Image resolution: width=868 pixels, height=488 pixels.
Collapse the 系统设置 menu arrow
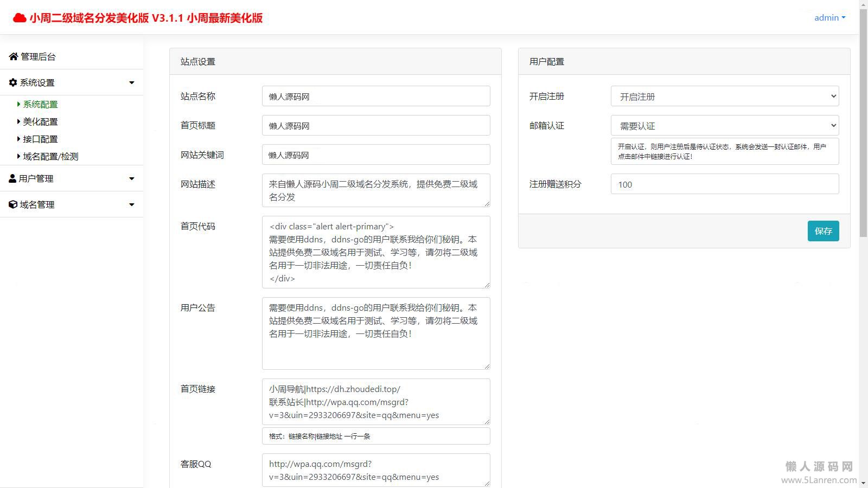[131, 82]
